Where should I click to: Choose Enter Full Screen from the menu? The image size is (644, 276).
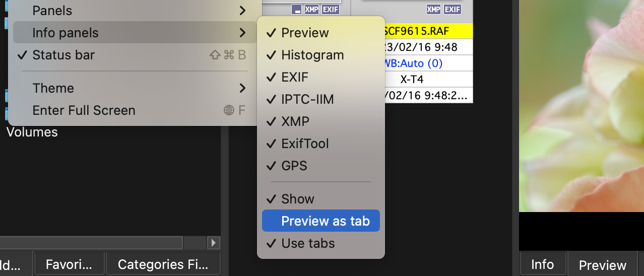click(x=84, y=110)
